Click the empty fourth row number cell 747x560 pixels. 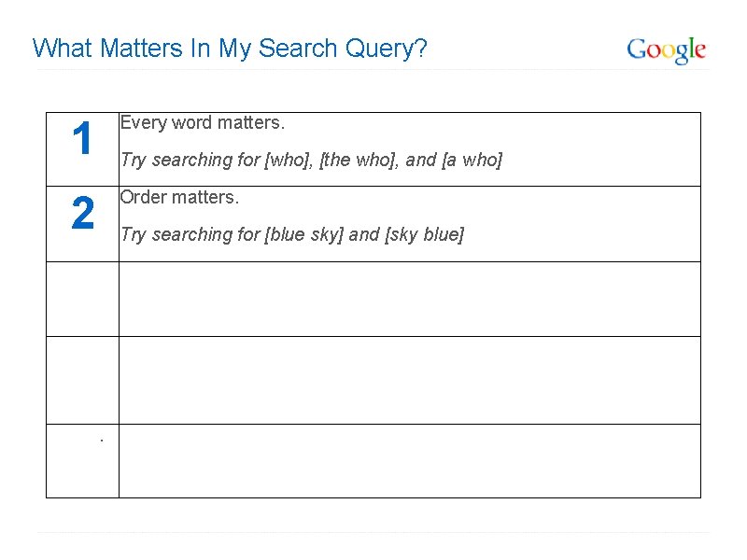(82, 380)
